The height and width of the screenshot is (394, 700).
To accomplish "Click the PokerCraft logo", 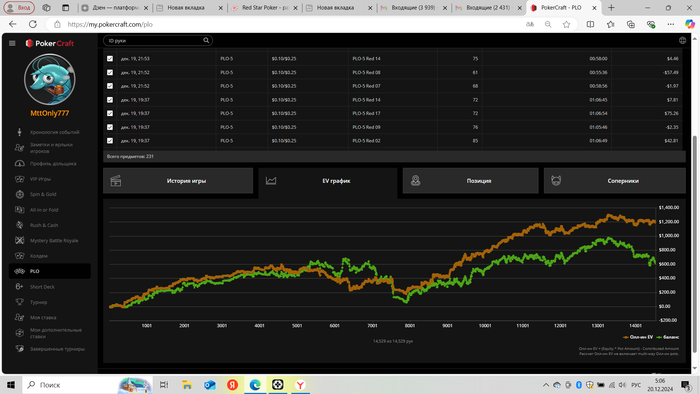I will [x=50, y=43].
